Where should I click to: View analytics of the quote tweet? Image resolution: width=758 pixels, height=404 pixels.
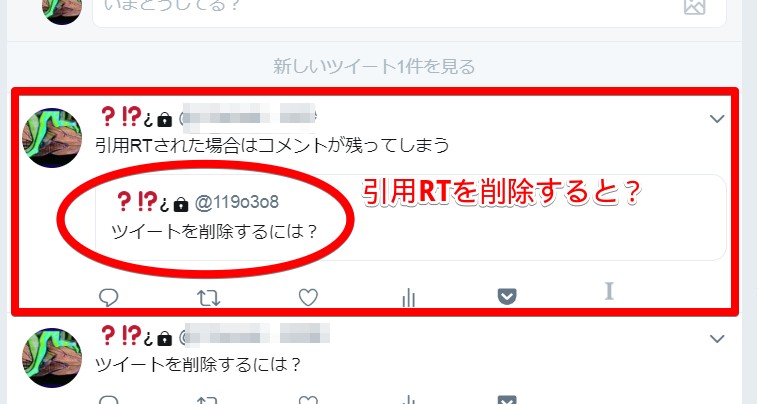pos(408,298)
